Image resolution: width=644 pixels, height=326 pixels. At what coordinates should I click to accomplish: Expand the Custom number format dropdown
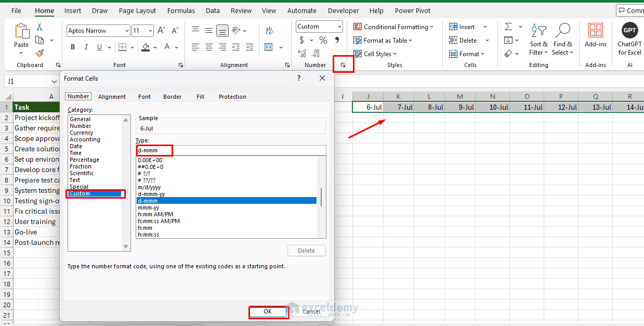coord(339,27)
